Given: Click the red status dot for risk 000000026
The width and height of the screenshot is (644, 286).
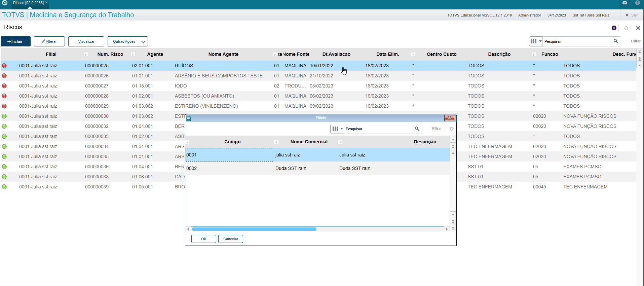Looking at the screenshot, I should pyautogui.click(x=4, y=76).
